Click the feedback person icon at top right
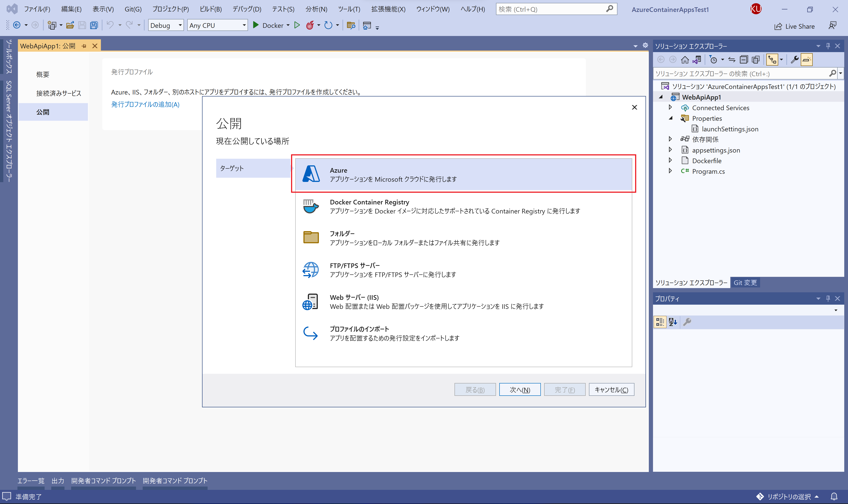This screenshot has width=848, height=504. (x=832, y=25)
